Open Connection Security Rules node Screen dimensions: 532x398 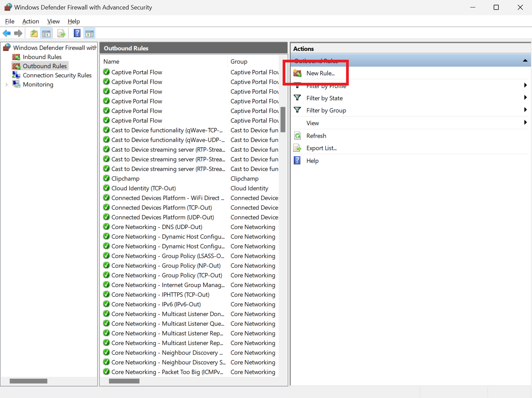(57, 75)
